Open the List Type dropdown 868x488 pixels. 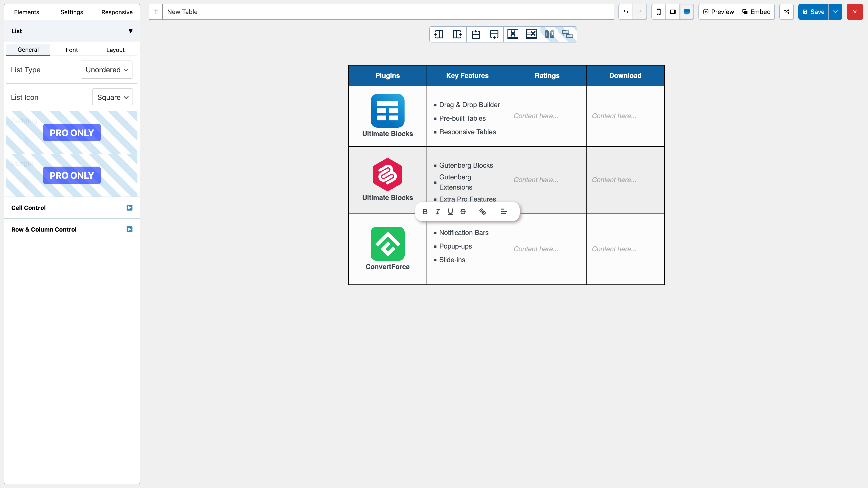pos(106,70)
